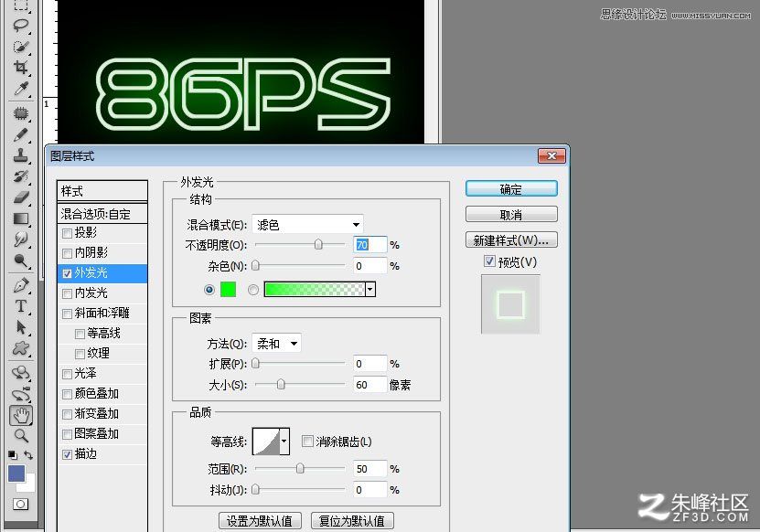
Task: Open the 混合选项:自定 blending options entry
Action: pyautogui.click(x=102, y=214)
